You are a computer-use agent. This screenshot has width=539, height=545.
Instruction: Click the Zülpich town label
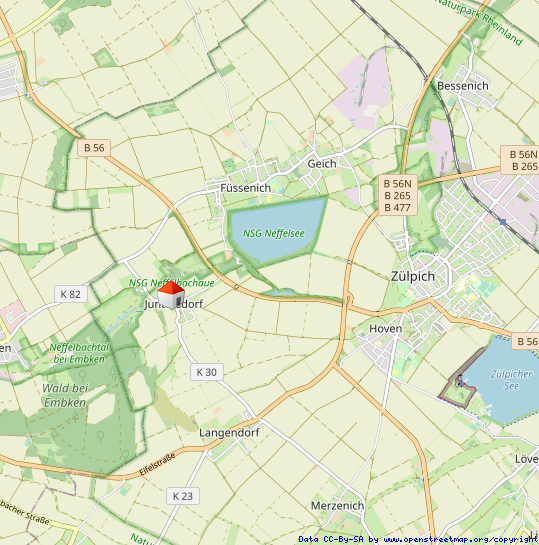tap(413, 276)
